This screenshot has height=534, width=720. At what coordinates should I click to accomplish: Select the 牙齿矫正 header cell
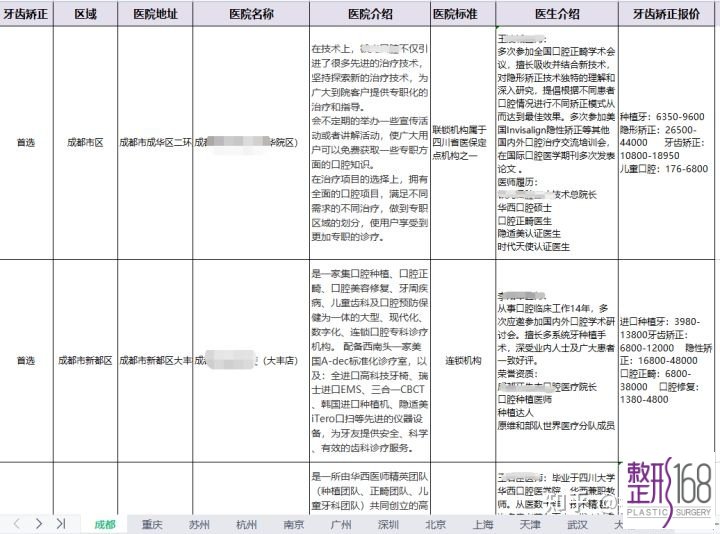26,14
